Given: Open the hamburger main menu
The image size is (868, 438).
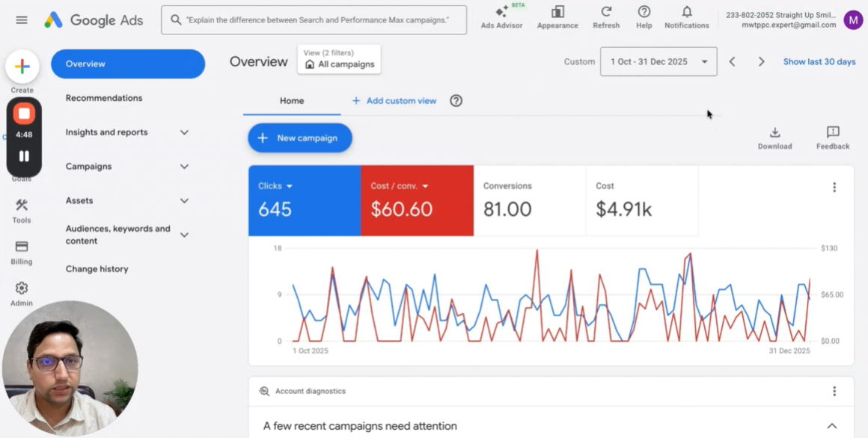Looking at the screenshot, I should [x=22, y=20].
